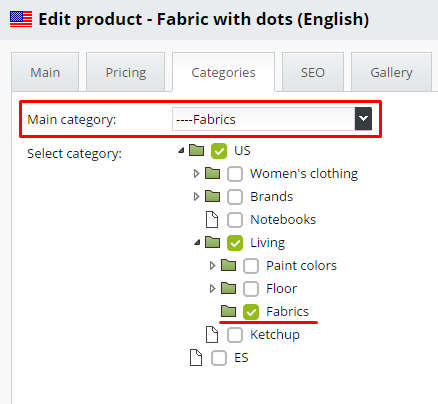Switch to the Pricing tab
438x404 pixels.
pyautogui.click(x=126, y=72)
